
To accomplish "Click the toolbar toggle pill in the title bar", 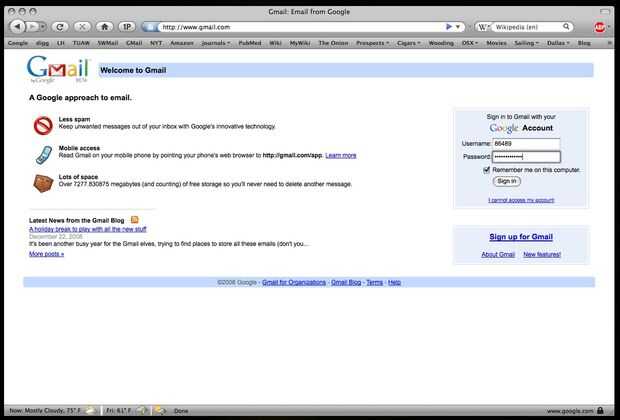I will tap(605, 11).
